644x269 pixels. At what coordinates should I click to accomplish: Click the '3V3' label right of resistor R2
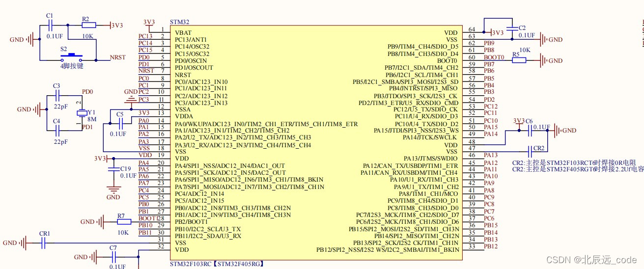117,25
